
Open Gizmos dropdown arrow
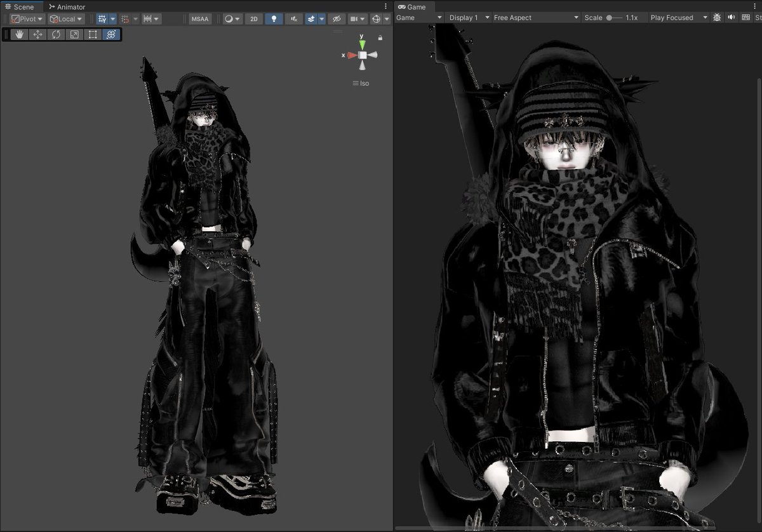click(386, 19)
